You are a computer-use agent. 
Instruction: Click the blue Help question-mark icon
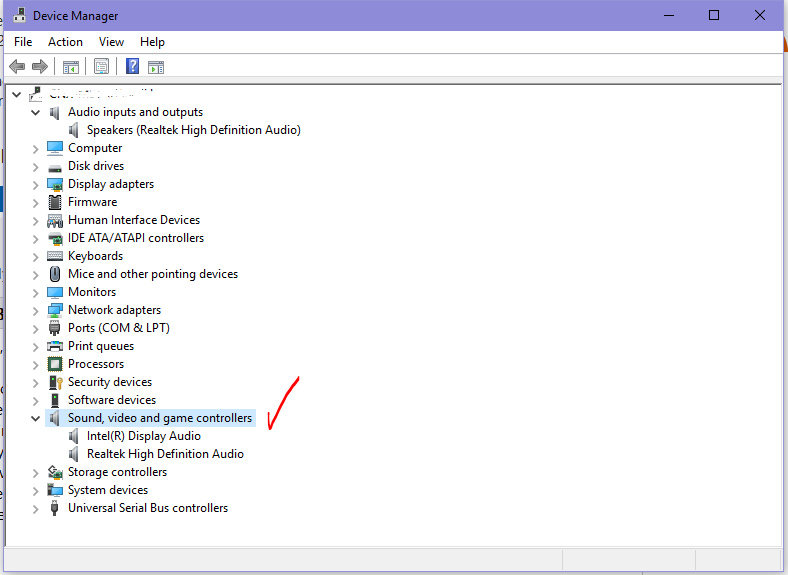(x=132, y=66)
